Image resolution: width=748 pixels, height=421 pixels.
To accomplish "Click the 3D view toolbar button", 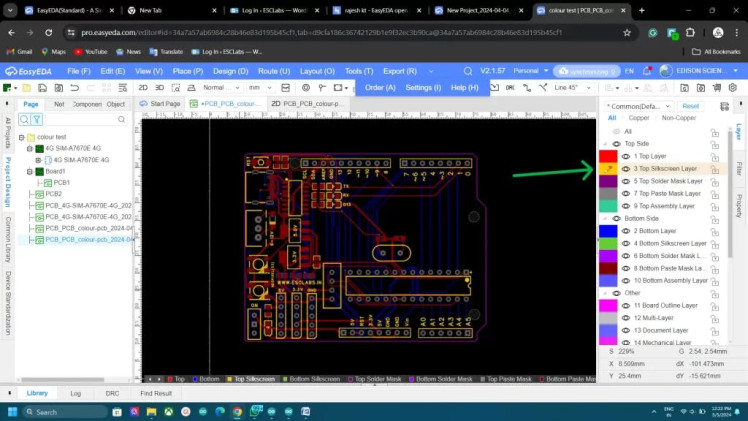I will (x=158, y=88).
